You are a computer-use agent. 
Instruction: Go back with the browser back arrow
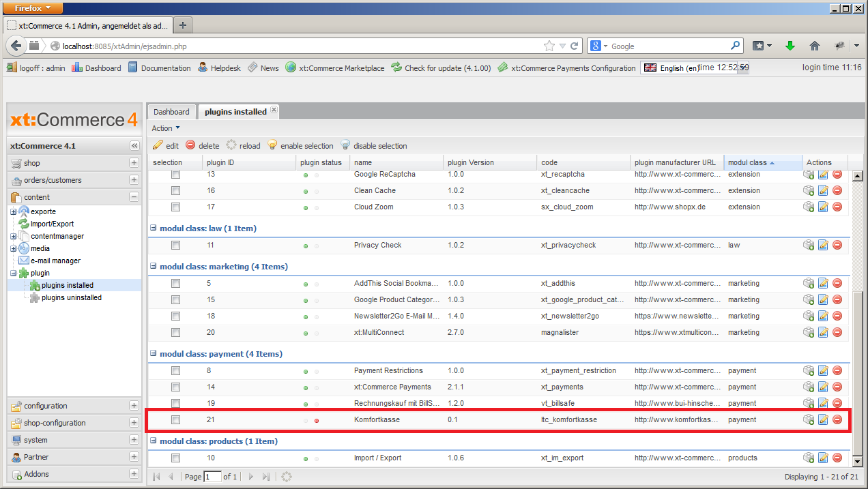point(16,46)
